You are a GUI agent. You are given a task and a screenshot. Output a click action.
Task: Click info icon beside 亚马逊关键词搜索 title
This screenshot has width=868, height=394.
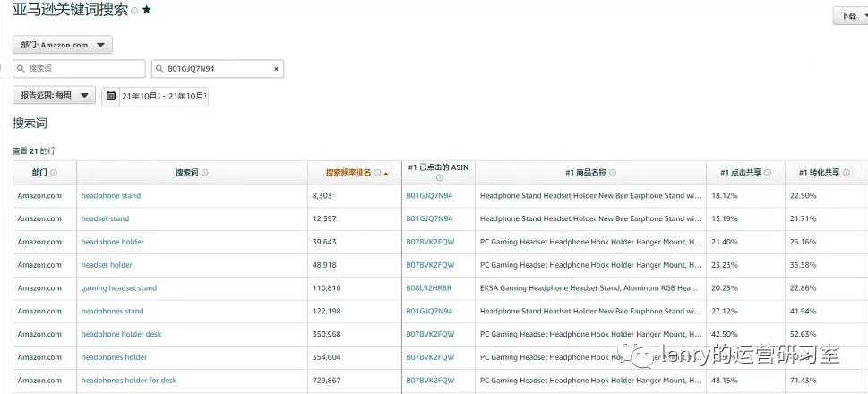point(134,11)
